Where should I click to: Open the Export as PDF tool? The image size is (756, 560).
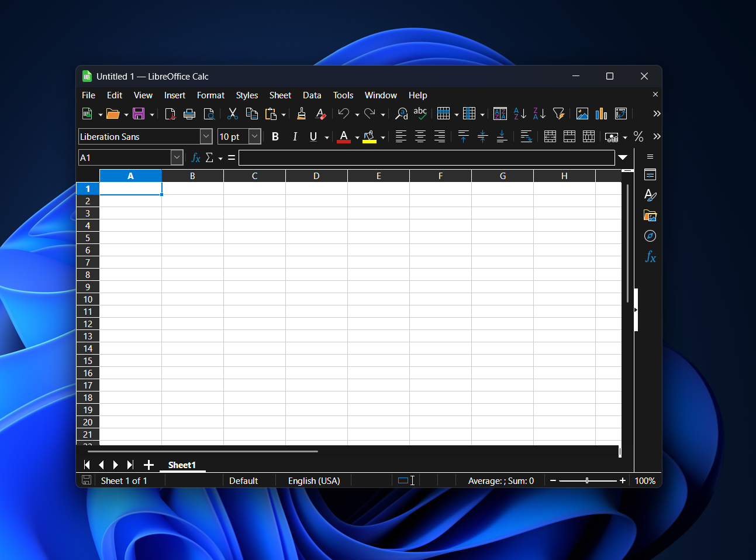[x=170, y=114]
